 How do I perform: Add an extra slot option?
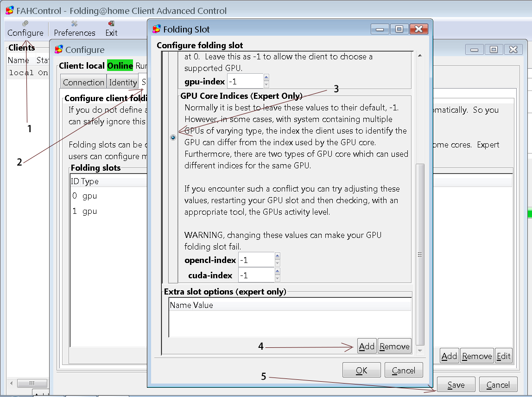point(367,346)
